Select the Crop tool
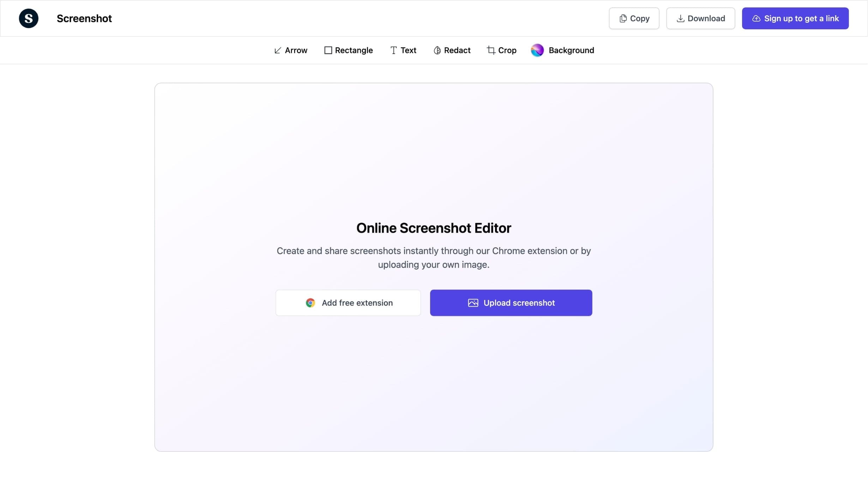This screenshot has height=492, width=868. [501, 50]
